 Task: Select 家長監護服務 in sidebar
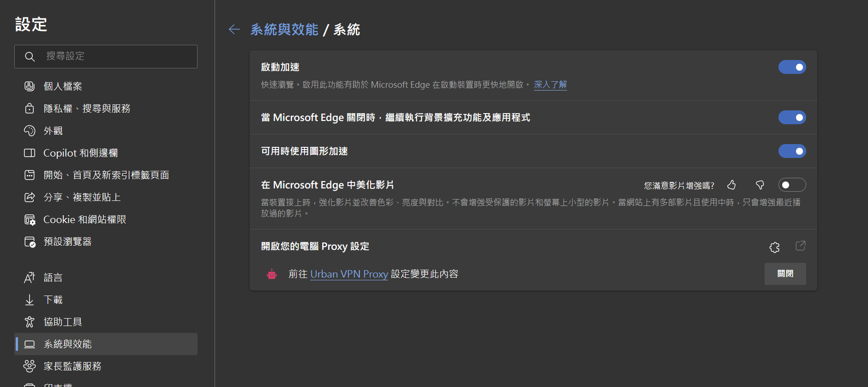click(x=106, y=366)
